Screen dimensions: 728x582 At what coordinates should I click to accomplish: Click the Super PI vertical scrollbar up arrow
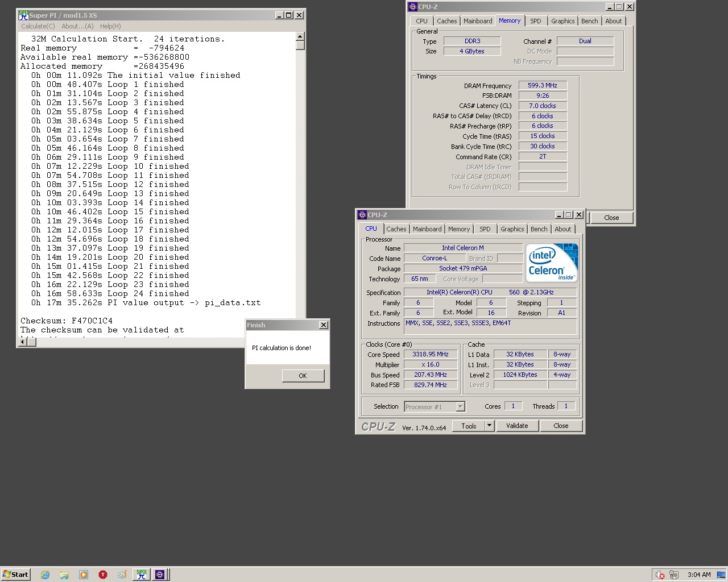point(300,36)
